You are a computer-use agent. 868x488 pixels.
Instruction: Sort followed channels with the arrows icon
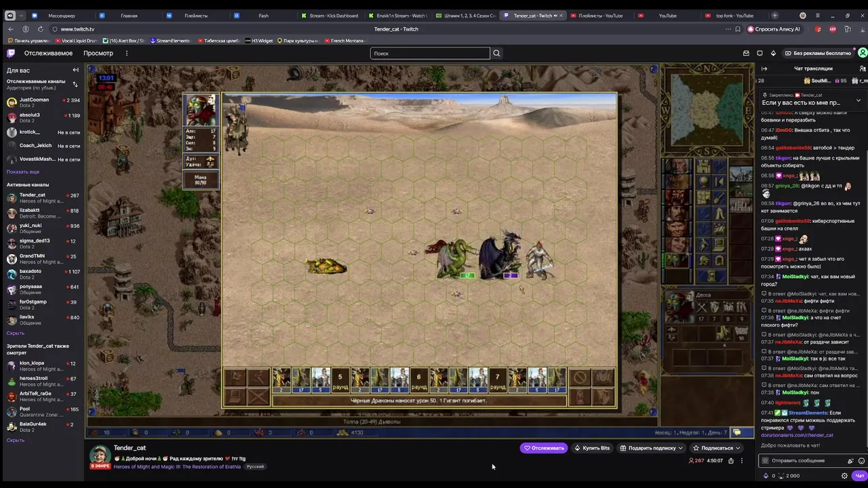(75, 84)
